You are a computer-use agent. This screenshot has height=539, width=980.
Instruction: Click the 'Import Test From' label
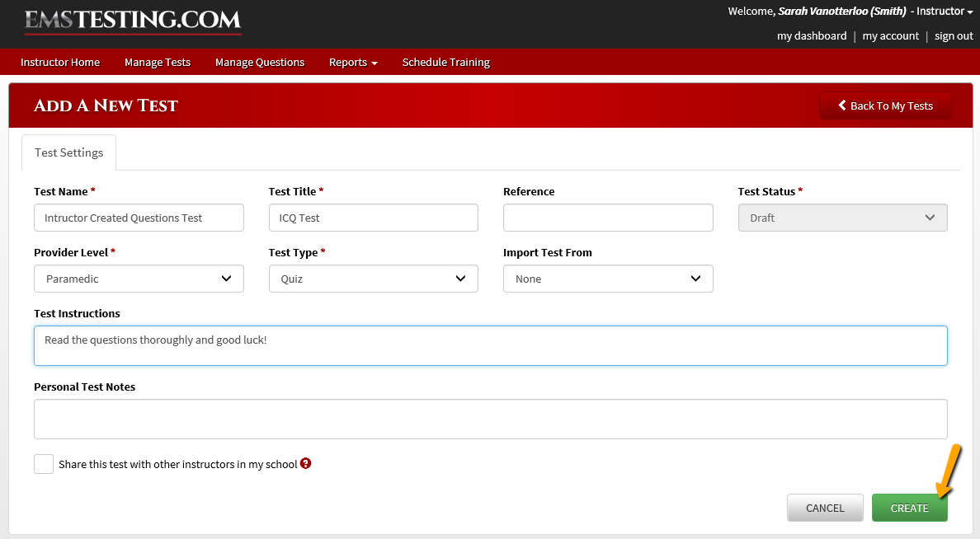click(548, 252)
